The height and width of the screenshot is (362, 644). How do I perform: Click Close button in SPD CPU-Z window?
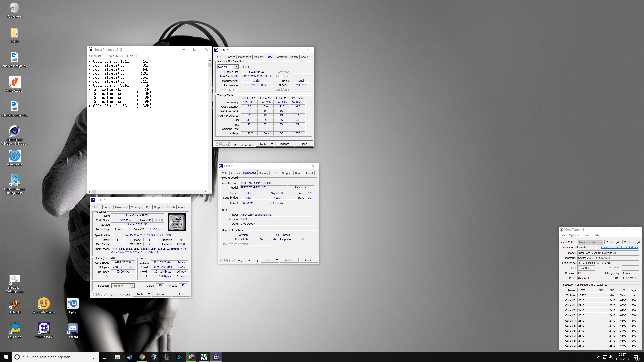304,144
